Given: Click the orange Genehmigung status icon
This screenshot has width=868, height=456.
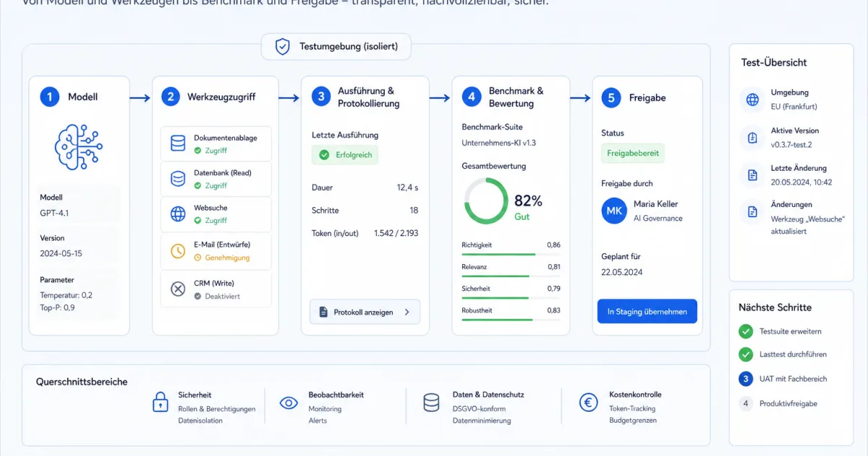Looking at the screenshot, I should (197, 258).
